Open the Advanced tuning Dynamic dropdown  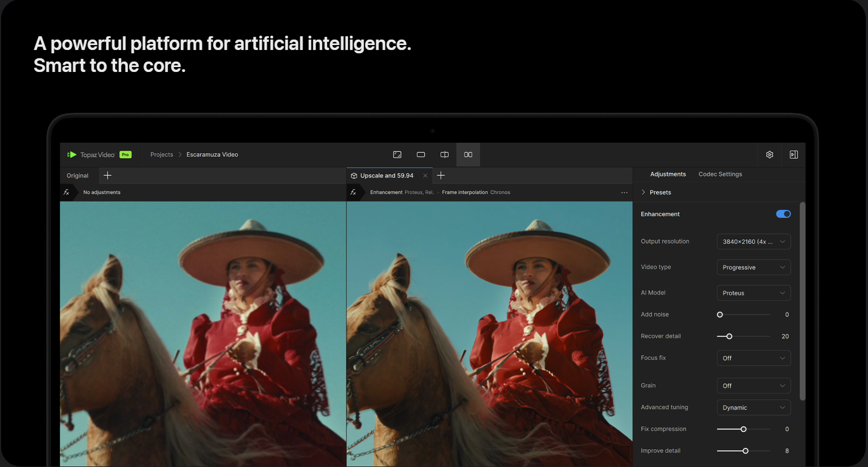point(753,408)
